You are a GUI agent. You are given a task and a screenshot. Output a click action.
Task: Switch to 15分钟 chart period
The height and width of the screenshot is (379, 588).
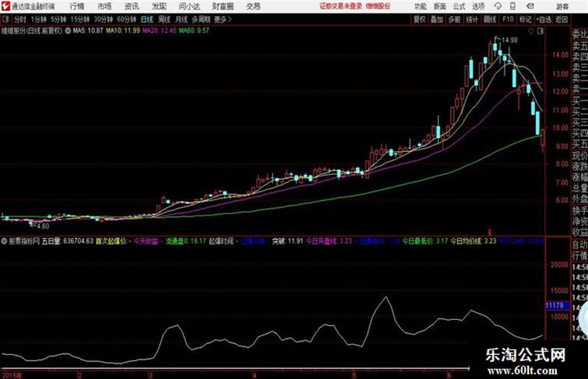point(80,19)
